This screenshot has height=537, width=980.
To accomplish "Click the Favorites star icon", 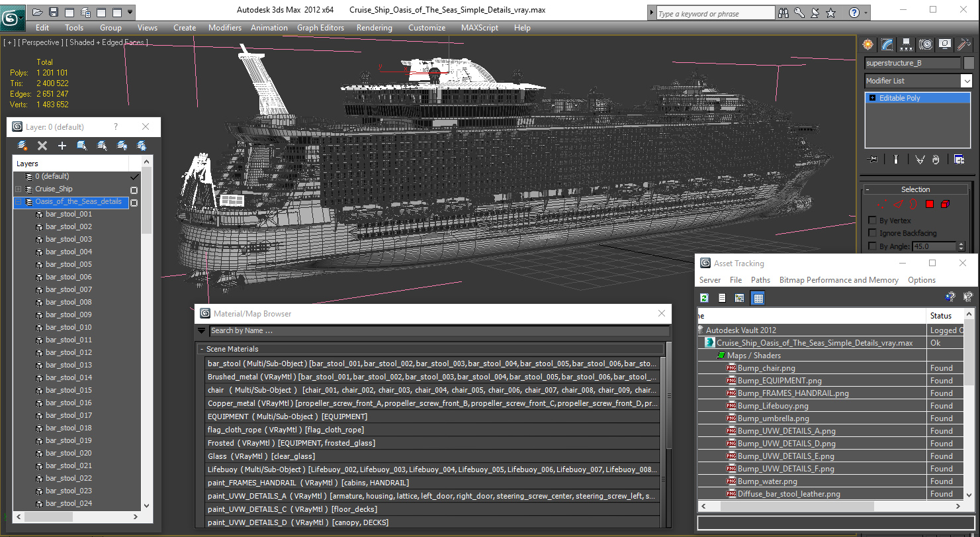I will 831,13.
